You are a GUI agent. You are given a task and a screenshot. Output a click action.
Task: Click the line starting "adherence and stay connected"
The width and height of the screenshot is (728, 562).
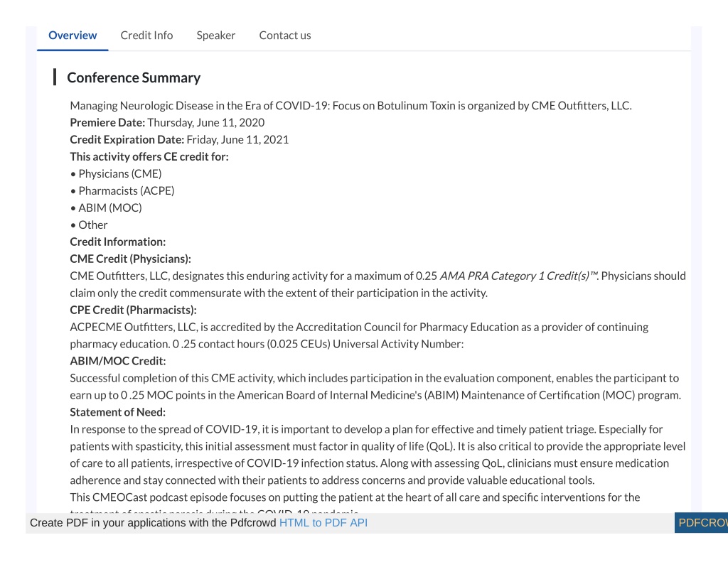(332, 480)
